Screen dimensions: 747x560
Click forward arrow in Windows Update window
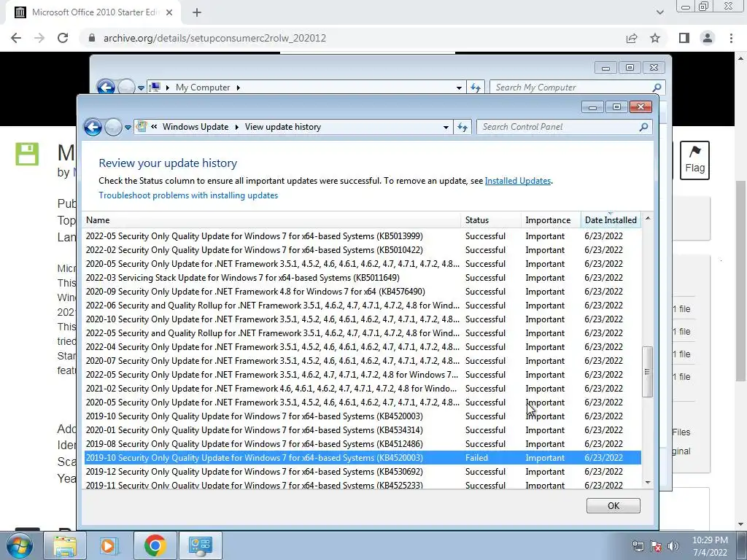[x=113, y=127]
